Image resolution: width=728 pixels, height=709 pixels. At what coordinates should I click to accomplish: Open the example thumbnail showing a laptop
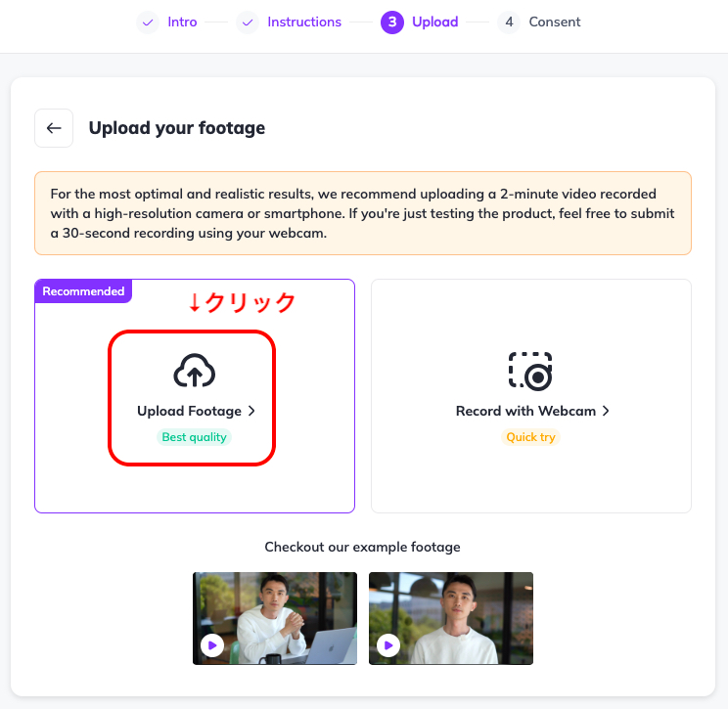(x=275, y=618)
